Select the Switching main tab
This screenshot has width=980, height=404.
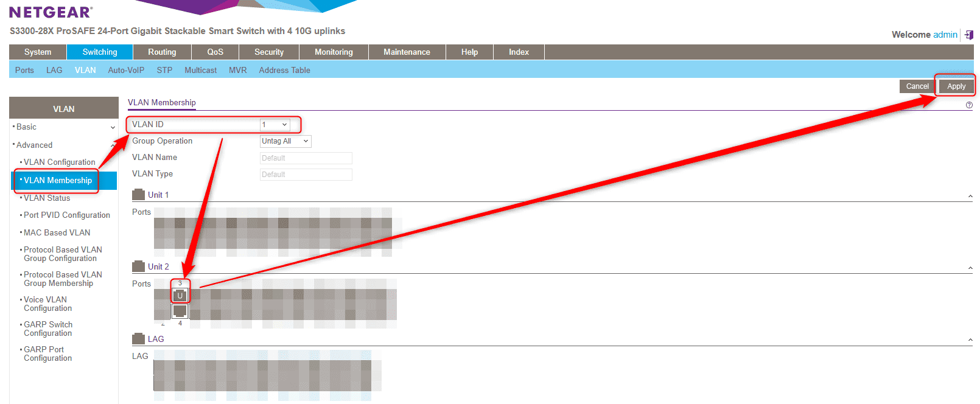[x=100, y=52]
